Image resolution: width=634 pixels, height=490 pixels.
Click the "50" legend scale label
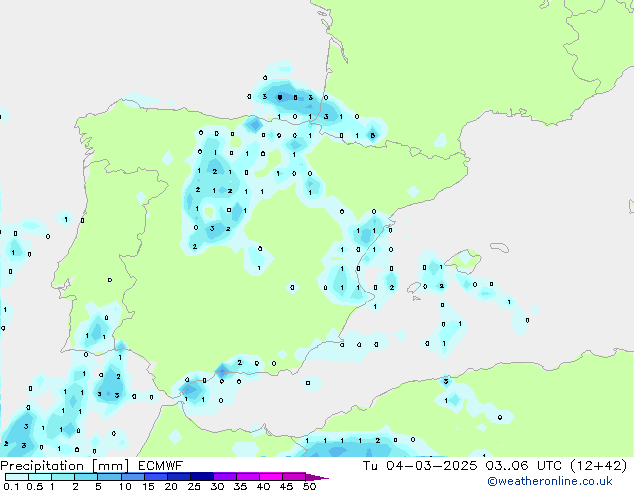click(x=309, y=486)
